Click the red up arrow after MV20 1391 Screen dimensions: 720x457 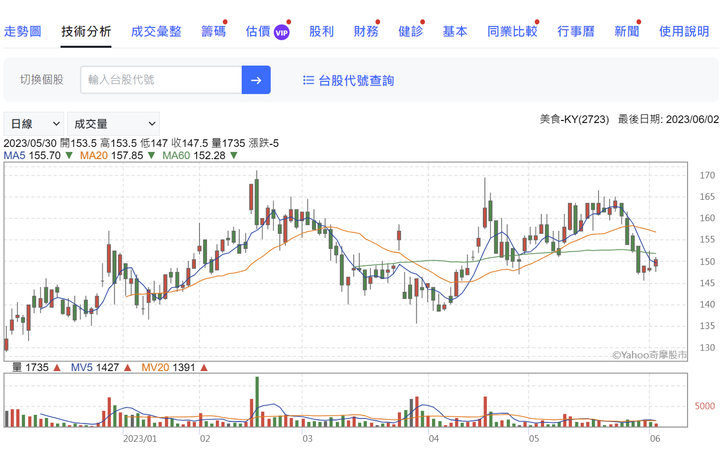point(204,367)
